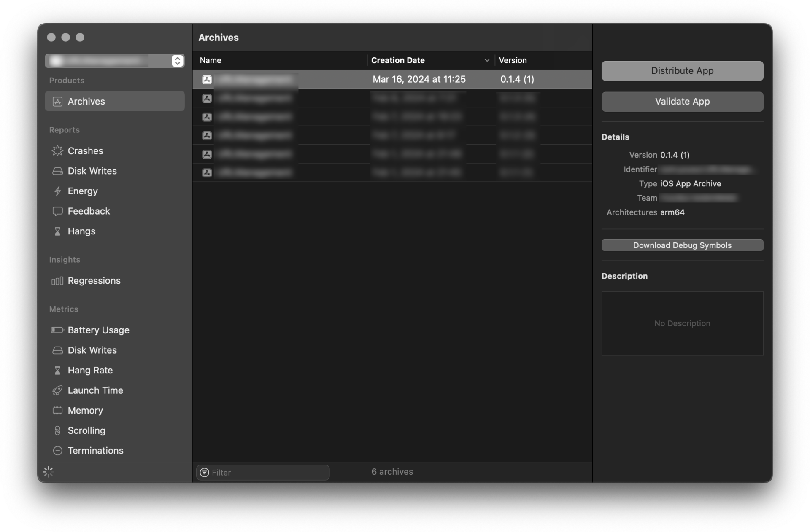The image size is (810, 532).
Task: Click the Memory chip icon
Action: (57, 411)
